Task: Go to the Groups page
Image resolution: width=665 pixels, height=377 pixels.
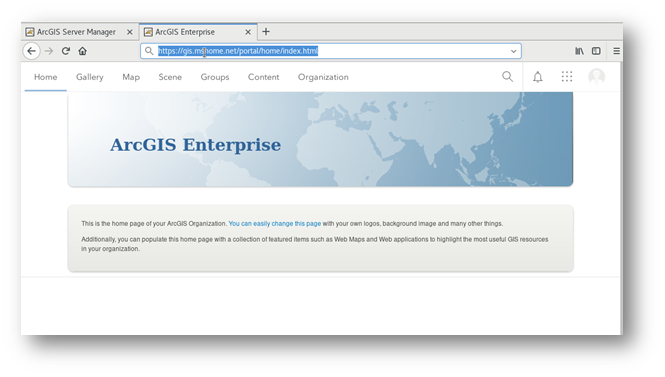Action: point(215,77)
